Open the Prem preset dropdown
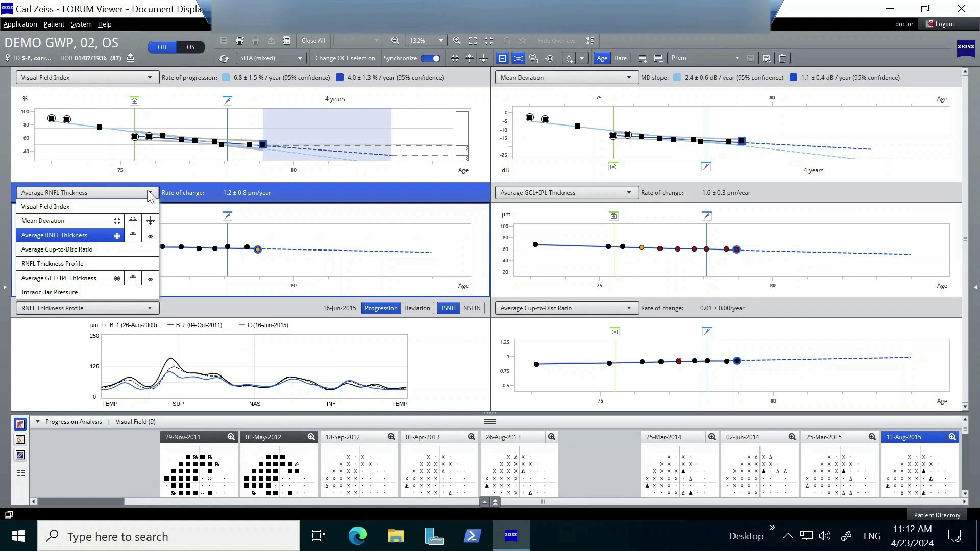The image size is (980, 551). coord(704,58)
